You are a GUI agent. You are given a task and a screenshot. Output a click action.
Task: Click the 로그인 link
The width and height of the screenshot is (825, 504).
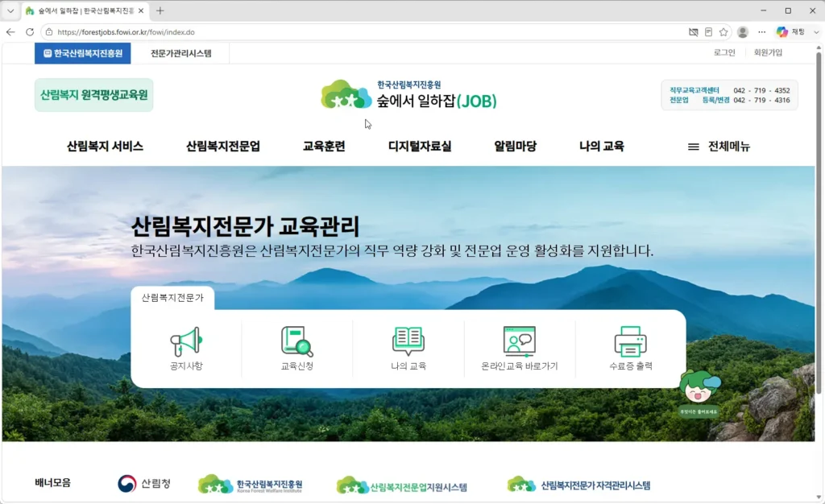(724, 52)
